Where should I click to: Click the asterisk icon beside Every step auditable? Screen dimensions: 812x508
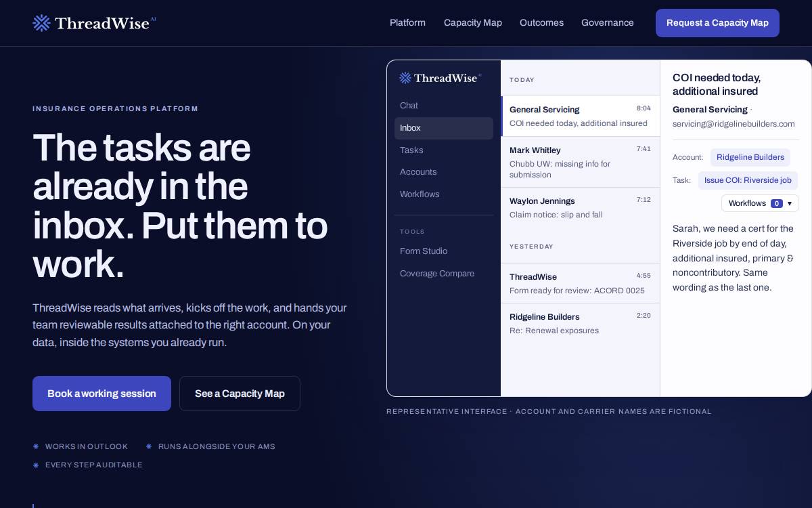(36, 465)
